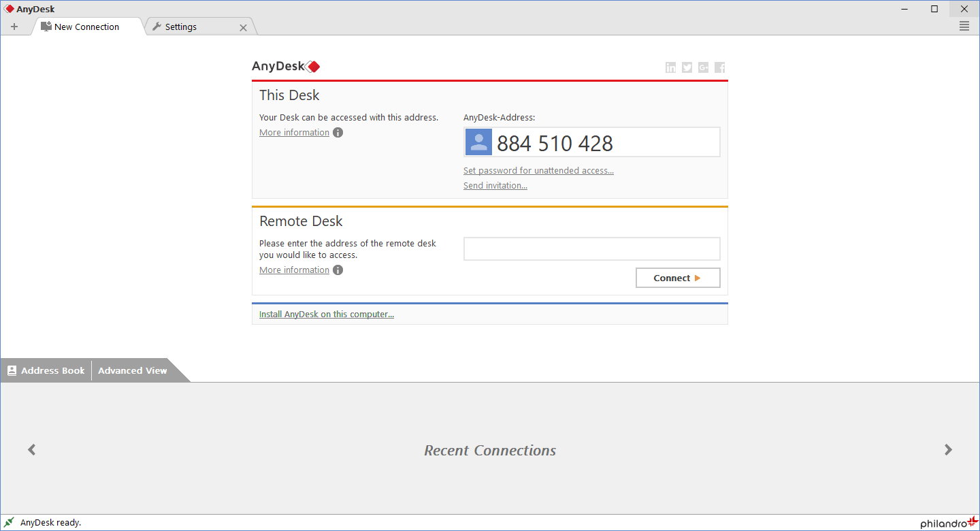
Task: Switch to the Settings tab
Action: pos(180,27)
